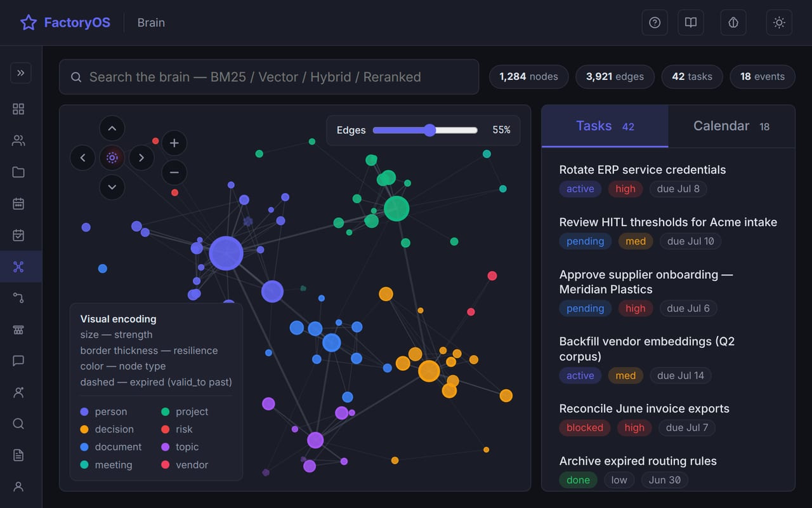Open task Review HITL thresholds for Acme intake
This screenshot has width=812, height=508.
(x=668, y=222)
